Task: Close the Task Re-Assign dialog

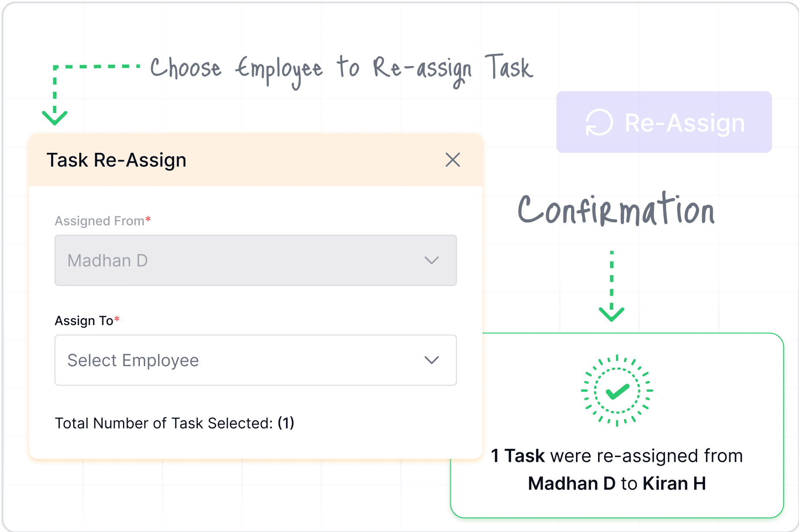Action: [x=453, y=160]
